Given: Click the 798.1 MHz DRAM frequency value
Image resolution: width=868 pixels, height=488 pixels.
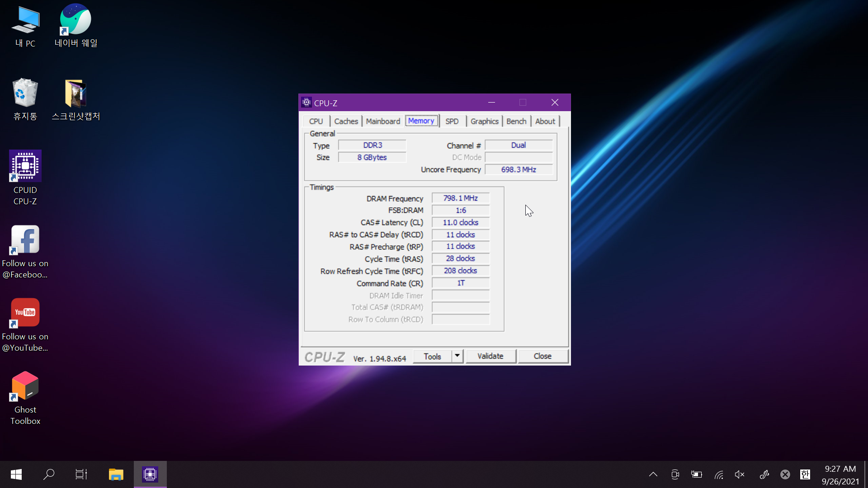Looking at the screenshot, I should (461, 198).
